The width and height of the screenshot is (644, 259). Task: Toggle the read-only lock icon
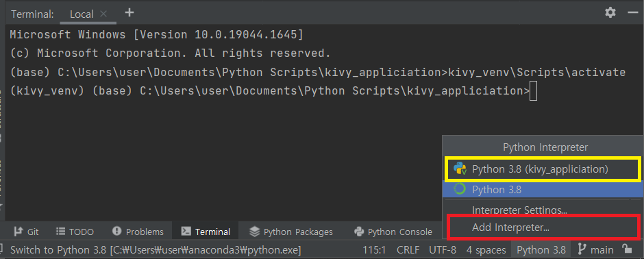pyautogui.click(x=627, y=249)
